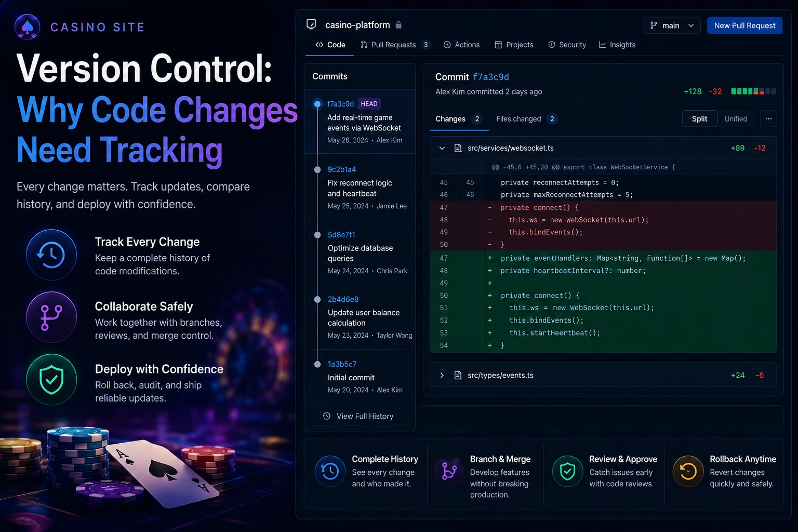Open the main branch dropdown
This screenshot has height=532, width=798.
click(x=672, y=25)
